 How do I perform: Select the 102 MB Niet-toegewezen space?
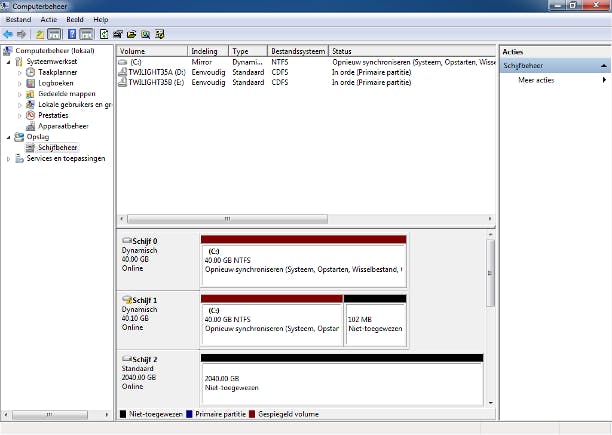coord(375,321)
